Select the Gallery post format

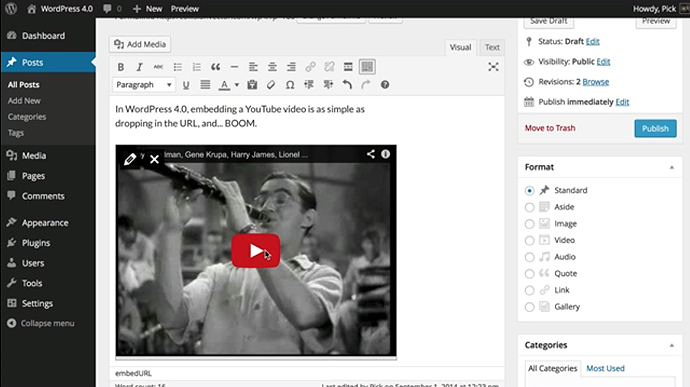(x=529, y=307)
